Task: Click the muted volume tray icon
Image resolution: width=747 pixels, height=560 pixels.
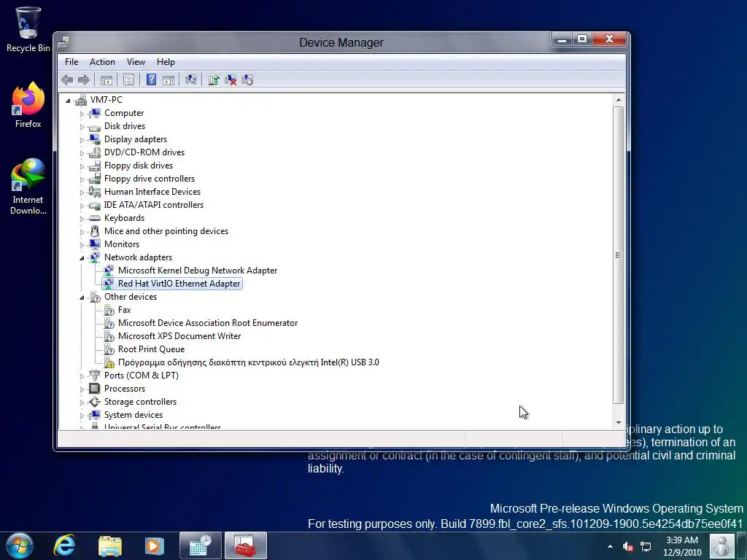Action: (628, 547)
